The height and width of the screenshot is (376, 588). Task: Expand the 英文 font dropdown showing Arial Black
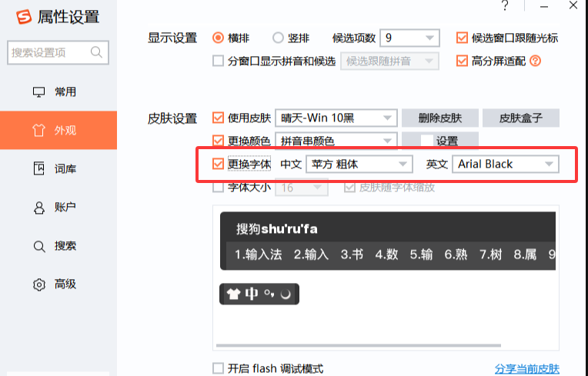pos(504,164)
